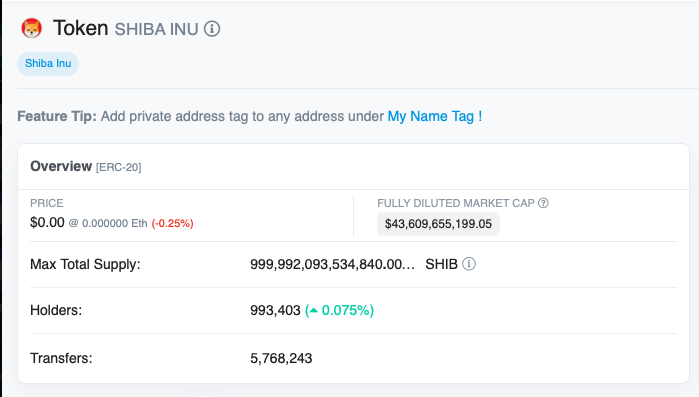This screenshot has height=397, width=699.
Task: Click the truncated max total supply number
Action: [x=332, y=264]
